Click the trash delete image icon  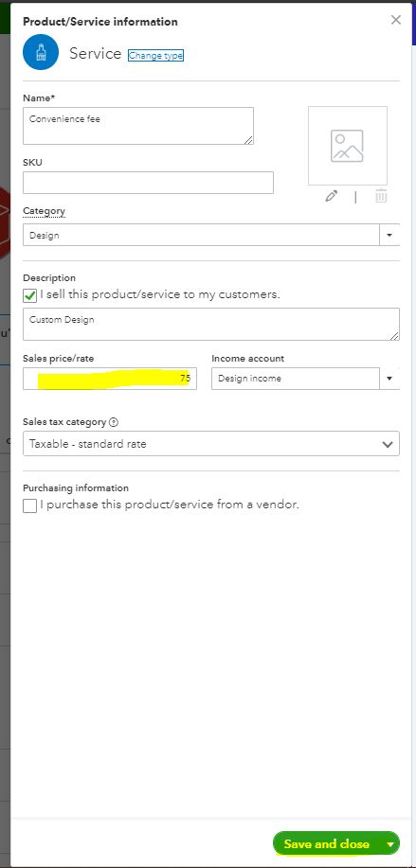coord(381,196)
